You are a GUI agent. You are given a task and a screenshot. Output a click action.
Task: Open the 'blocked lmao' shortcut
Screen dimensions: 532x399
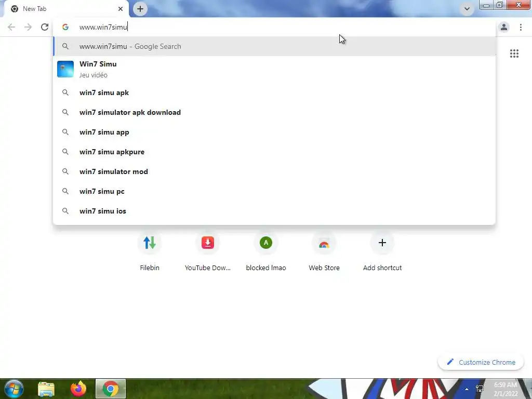tap(266, 251)
